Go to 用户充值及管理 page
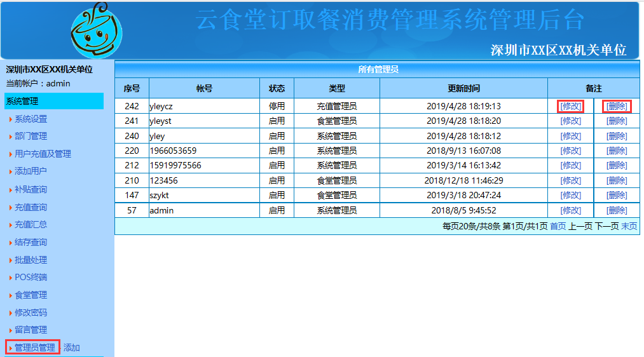 tap(43, 154)
